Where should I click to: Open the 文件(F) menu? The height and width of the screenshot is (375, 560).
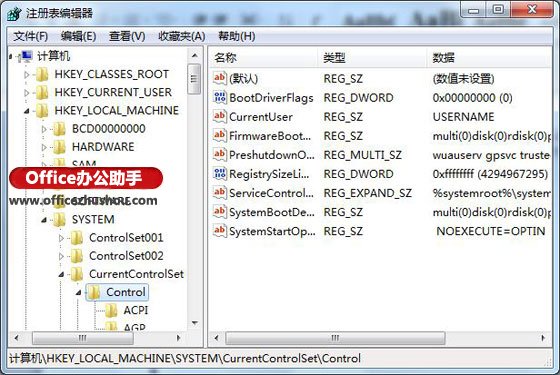(x=30, y=36)
